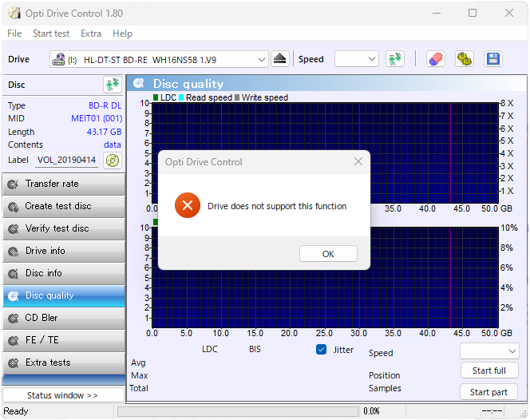Screen dimensions: 530x420
Task: Maximize the Opti Drive Control window
Action: pos(473,14)
